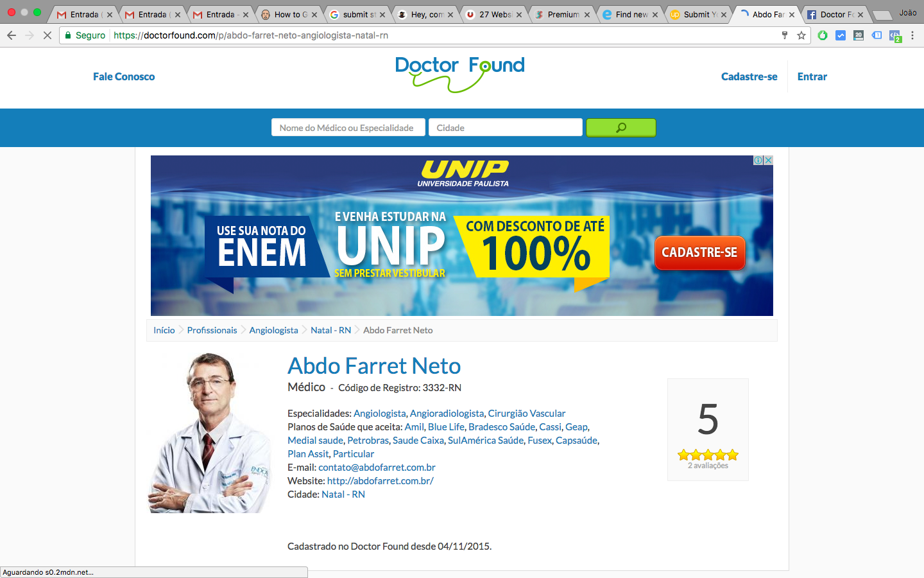Open the 'Cirurgião Vascular' specialty link
This screenshot has height=578, width=924.
(527, 414)
